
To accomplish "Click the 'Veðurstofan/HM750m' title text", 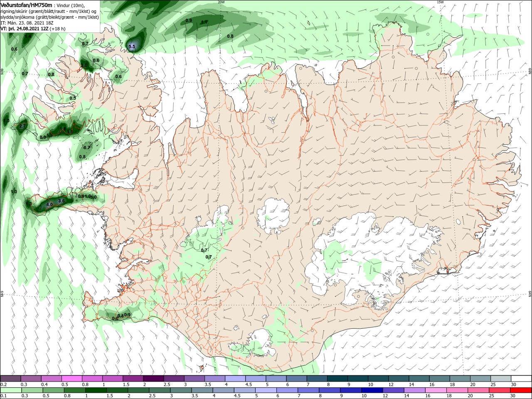I will click(26, 5).
